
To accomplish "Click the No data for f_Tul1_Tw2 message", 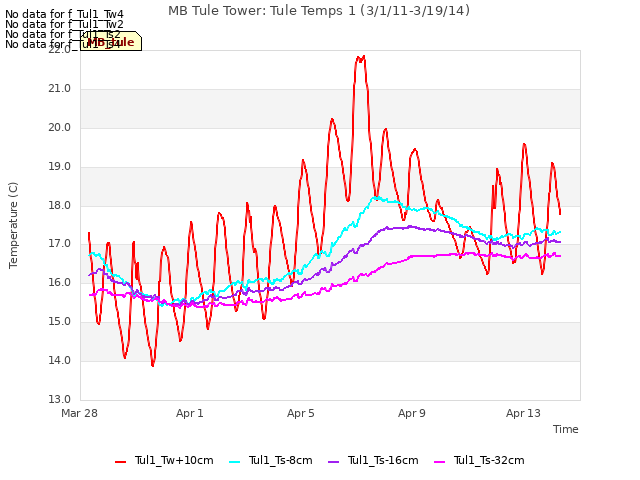I will (64, 24).
